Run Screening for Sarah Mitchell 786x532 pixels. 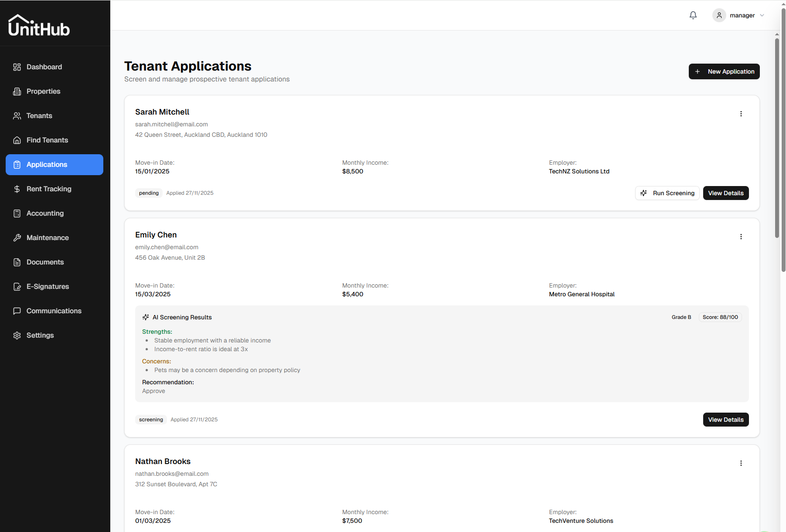[x=667, y=193]
